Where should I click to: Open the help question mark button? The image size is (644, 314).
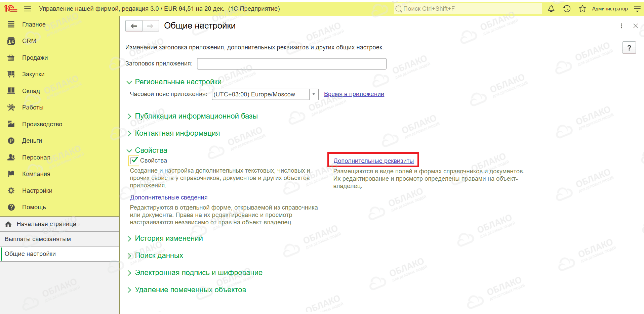[629, 48]
